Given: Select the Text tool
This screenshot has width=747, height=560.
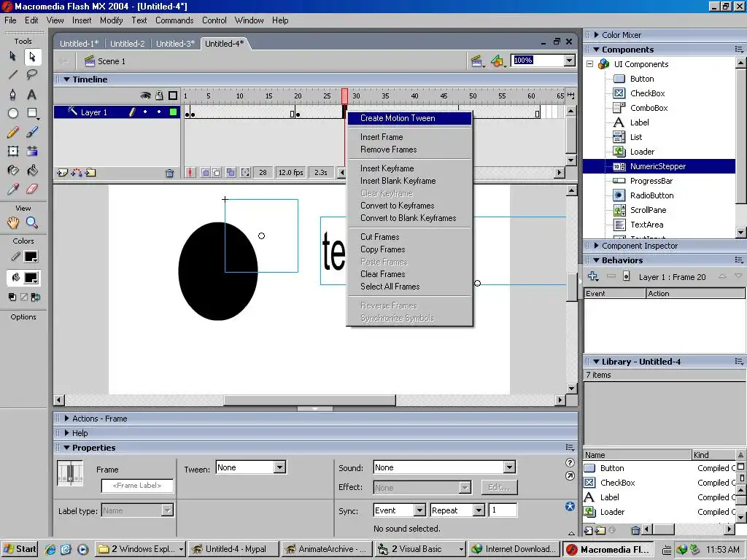Looking at the screenshot, I should (32, 94).
